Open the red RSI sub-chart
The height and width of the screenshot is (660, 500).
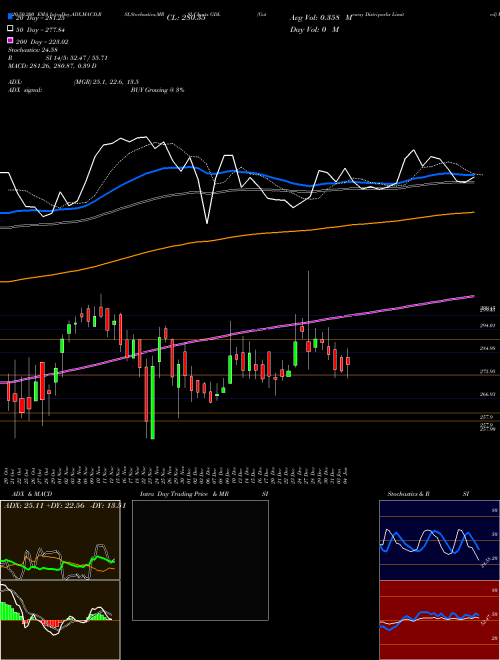click(x=439, y=620)
